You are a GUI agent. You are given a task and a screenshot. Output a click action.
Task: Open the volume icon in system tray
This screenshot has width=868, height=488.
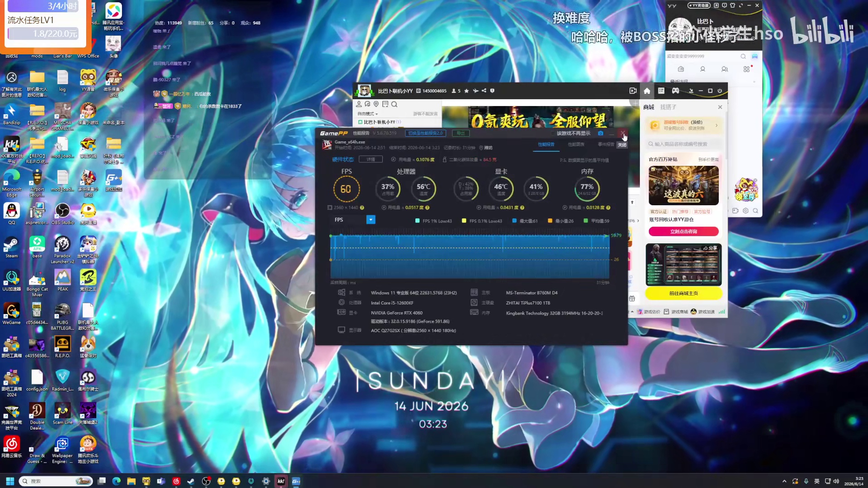(836, 481)
